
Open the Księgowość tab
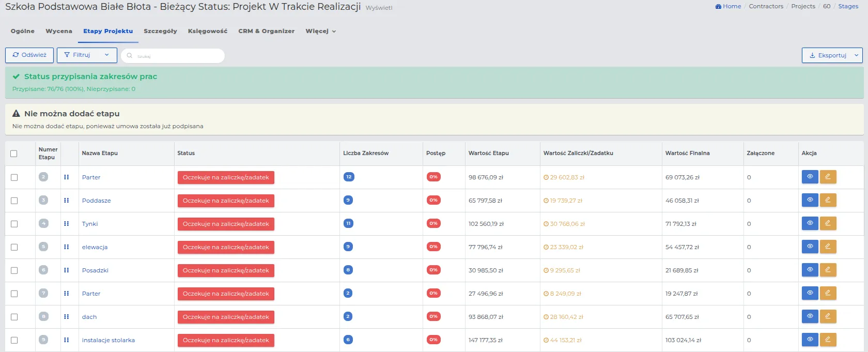click(x=207, y=31)
